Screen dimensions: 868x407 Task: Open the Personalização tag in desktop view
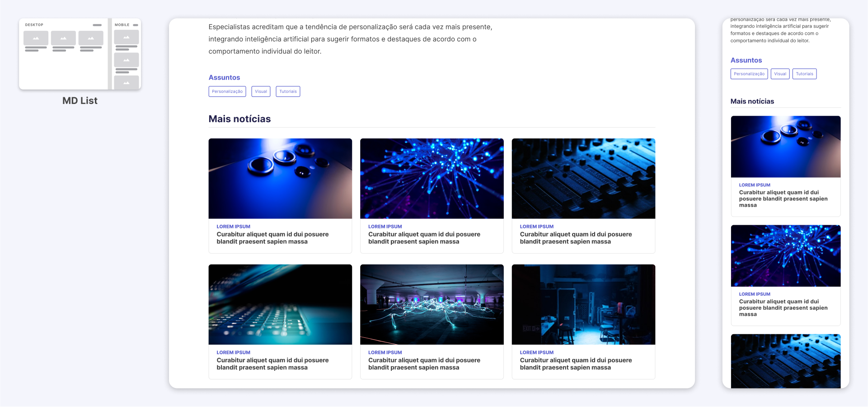tap(227, 91)
